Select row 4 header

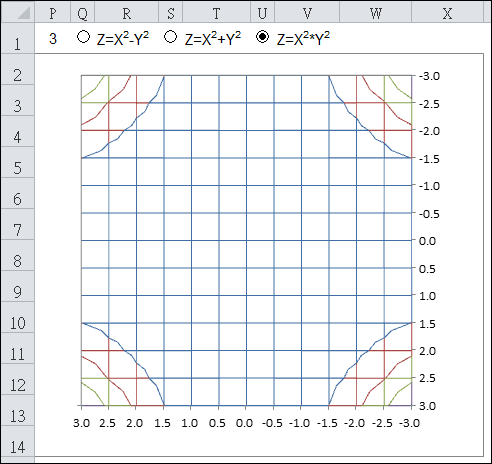pyautogui.click(x=17, y=131)
